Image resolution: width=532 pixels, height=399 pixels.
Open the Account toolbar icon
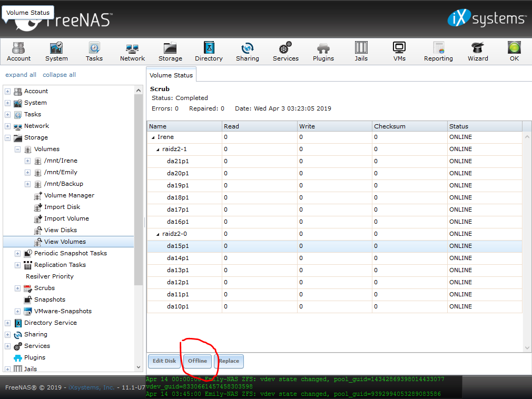pos(18,52)
